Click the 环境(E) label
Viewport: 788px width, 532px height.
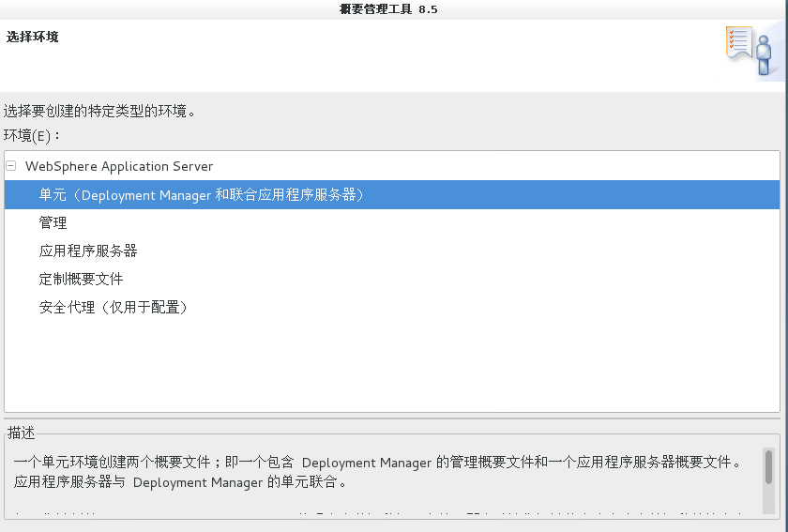pos(32,136)
